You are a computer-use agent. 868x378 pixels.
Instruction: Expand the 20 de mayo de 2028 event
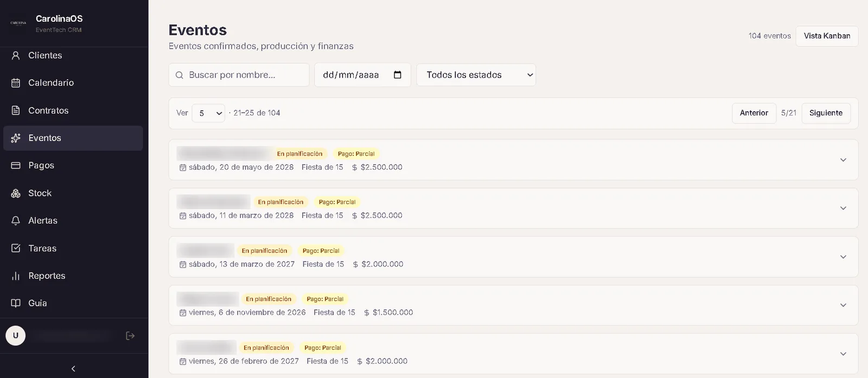pyautogui.click(x=843, y=160)
